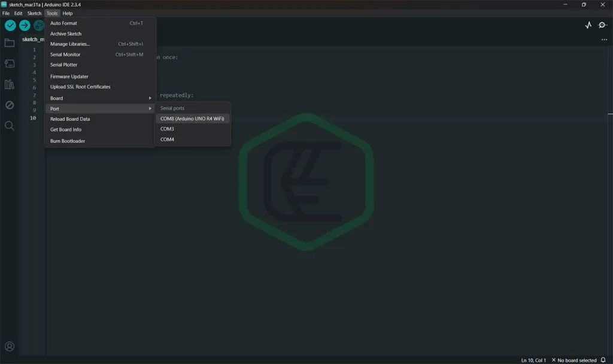Image resolution: width=613 pixels, height=364 pixels.
Task: Click the three-dot tab options icon
Action: click(x=604, y=40)
